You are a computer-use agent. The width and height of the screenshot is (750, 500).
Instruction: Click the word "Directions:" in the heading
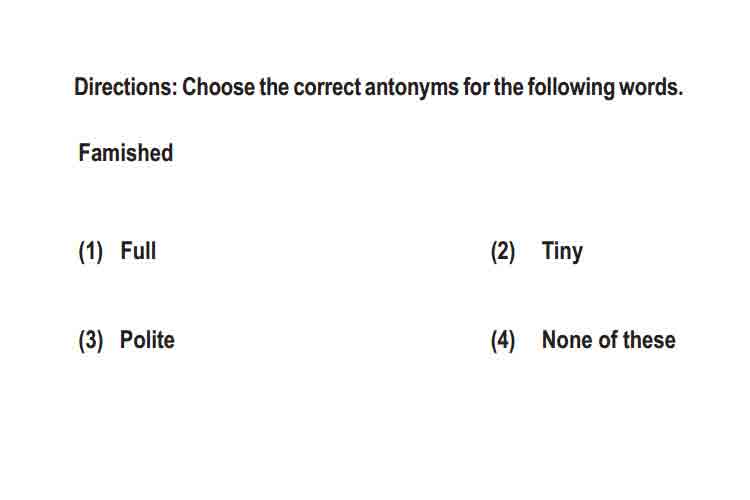[126, 87]
